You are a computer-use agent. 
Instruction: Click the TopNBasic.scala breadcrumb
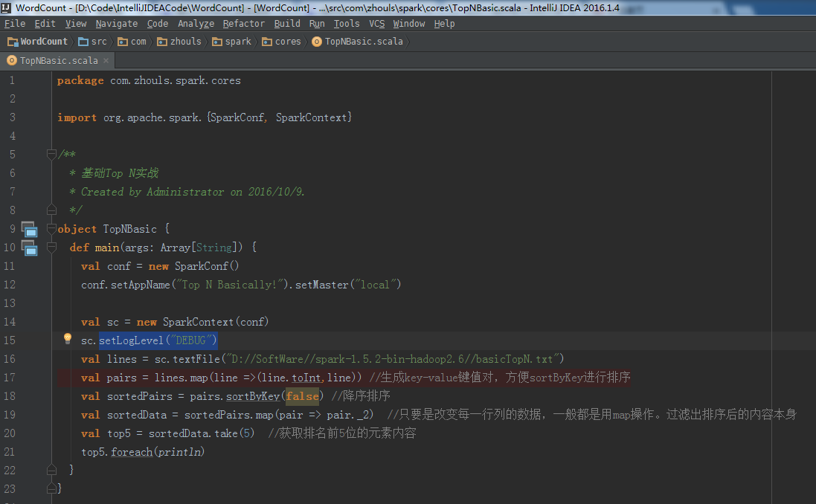click(x=358, y=42)
